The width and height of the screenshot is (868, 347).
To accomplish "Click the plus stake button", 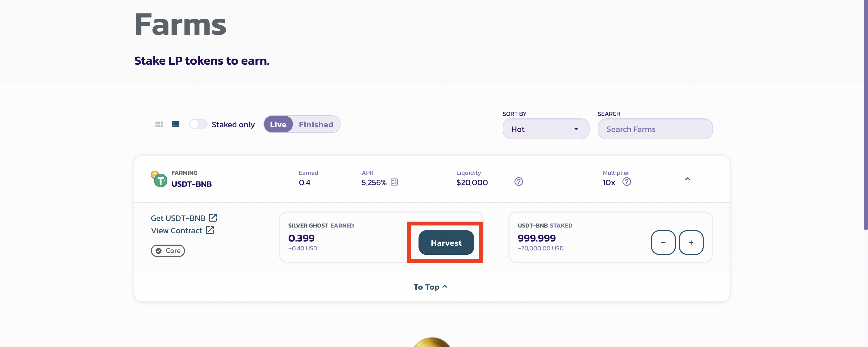I will (x=691, y=243).
